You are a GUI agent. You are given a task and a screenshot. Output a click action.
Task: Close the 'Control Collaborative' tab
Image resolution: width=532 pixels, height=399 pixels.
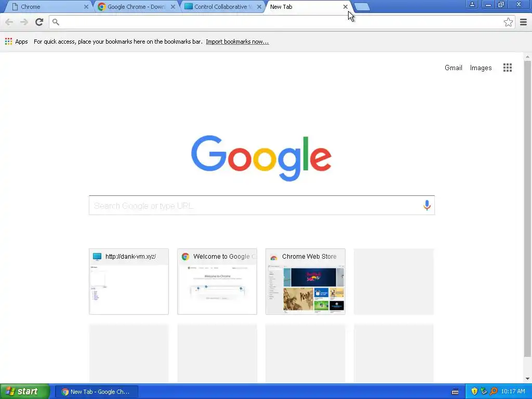click(259, 7)
